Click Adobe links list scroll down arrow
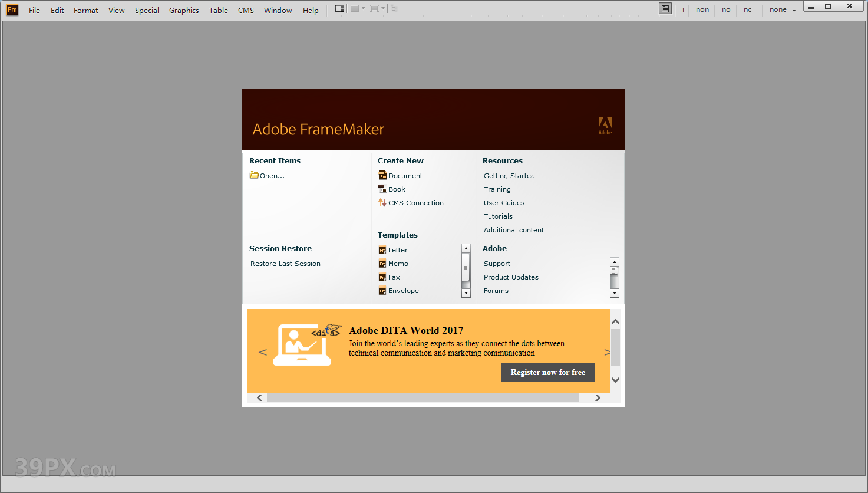This screenshot has height=493, width=868. 615,293
